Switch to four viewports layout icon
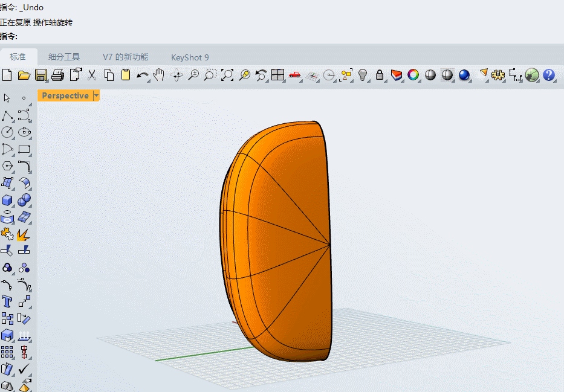Screen dimensions: 564x392 pos(277,75)
